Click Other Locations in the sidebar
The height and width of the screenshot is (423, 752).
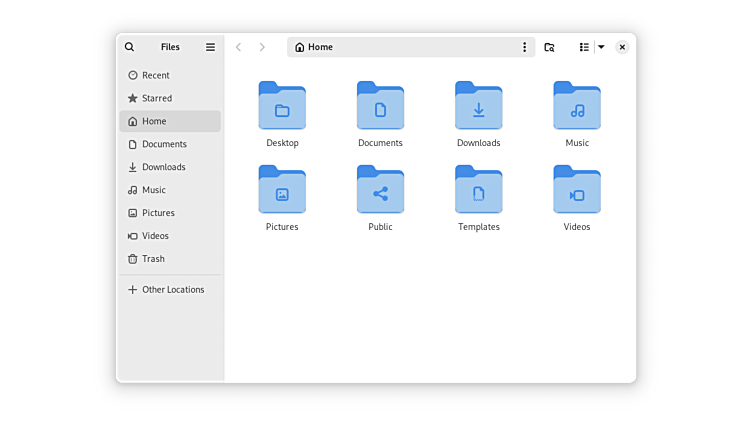[172, 290]
